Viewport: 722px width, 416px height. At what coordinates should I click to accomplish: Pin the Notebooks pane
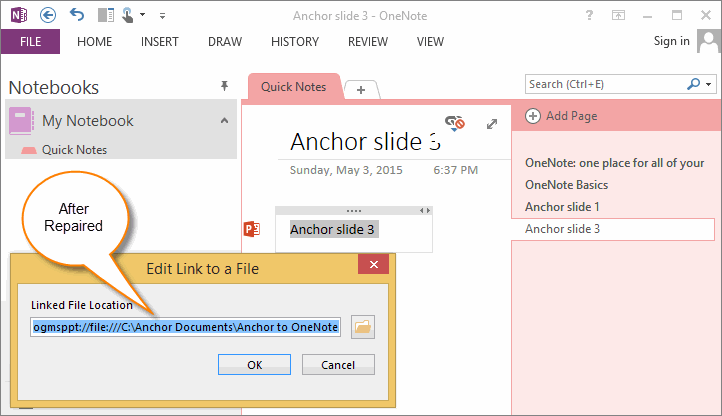click(224, 86)
